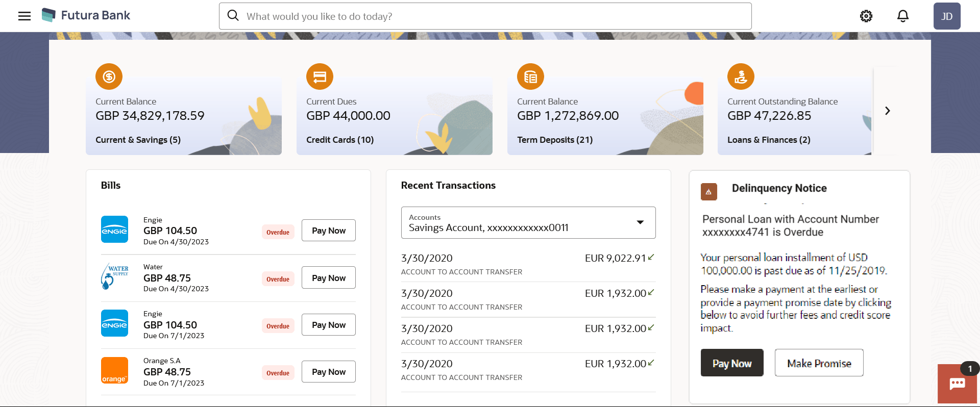Click Make Promise for the overdue loan
The width and height of the screenshot is (980, 407).
tap(819, 363)
